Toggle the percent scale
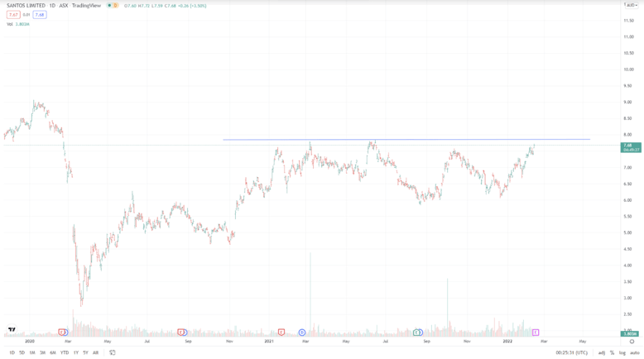Image resolution: width=644 pixels, height=359 pixels. (612, 353)
